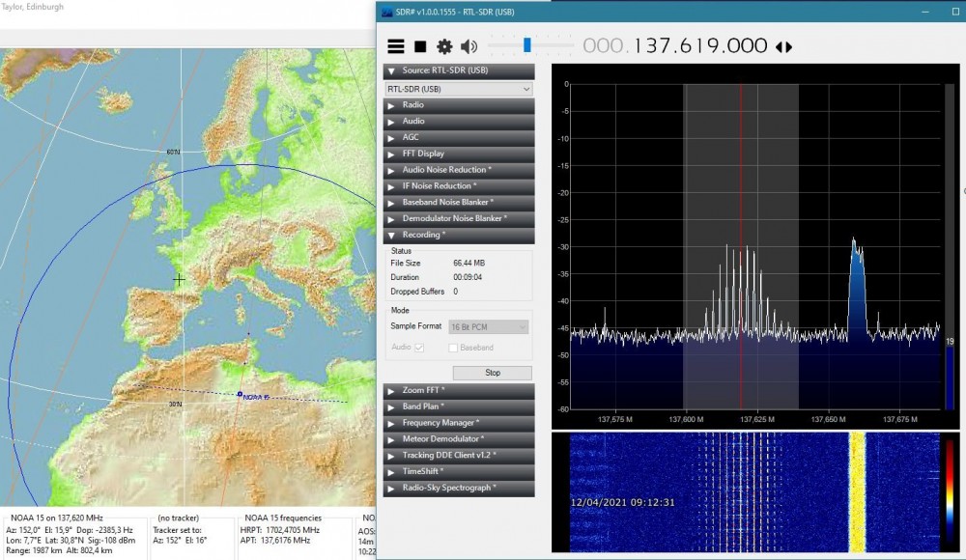
Task: Click the Stop recording button
Action: pyautogui.click(x=493, y=373)
